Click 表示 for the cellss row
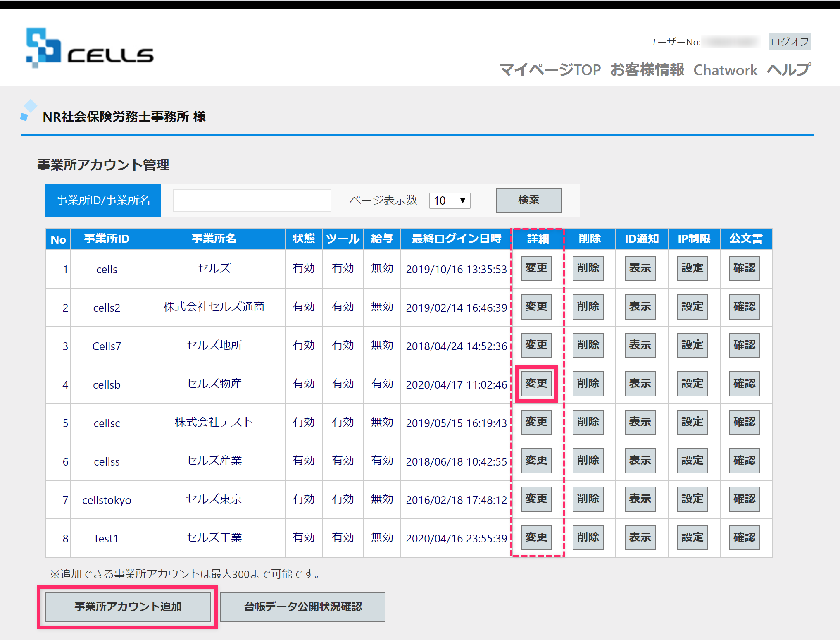Image resolution: width=840 pixels, height=640 pixels. click(640, 461)
